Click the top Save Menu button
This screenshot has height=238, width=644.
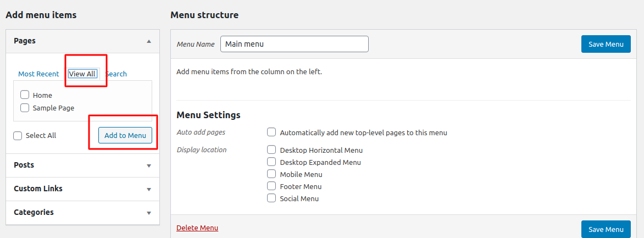click(x=606, y=44)
